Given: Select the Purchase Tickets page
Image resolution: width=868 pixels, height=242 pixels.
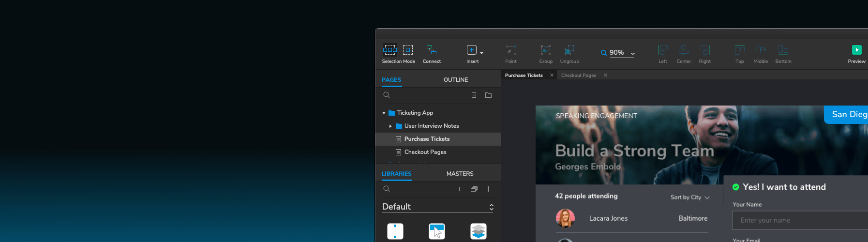Looking at the screenshot, I should (x=438, y=139).
